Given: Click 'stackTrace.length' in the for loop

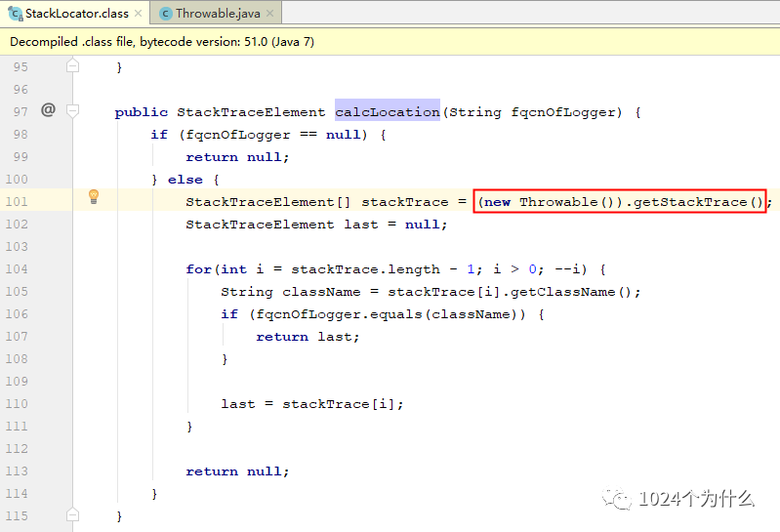Looking at the screenshot, I should 365,269.
